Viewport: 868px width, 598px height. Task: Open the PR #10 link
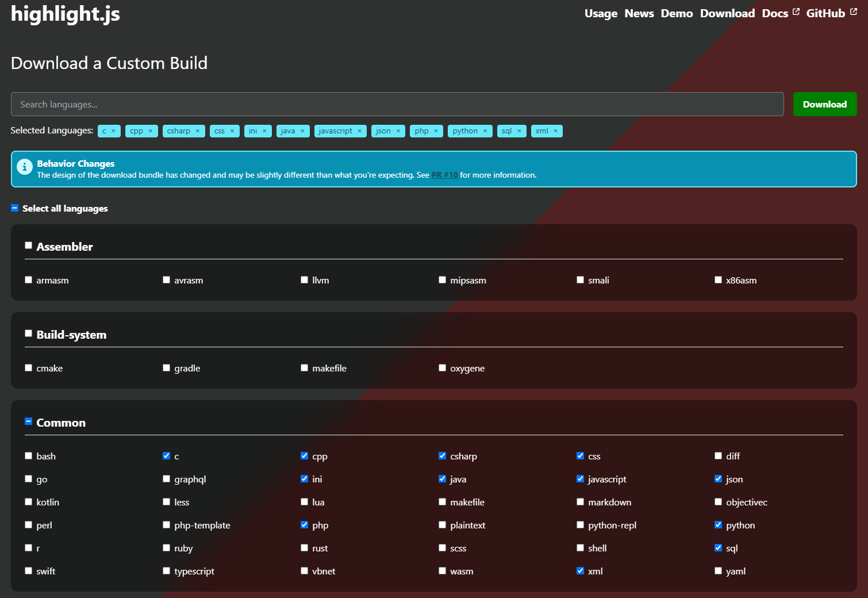(445, 175)
